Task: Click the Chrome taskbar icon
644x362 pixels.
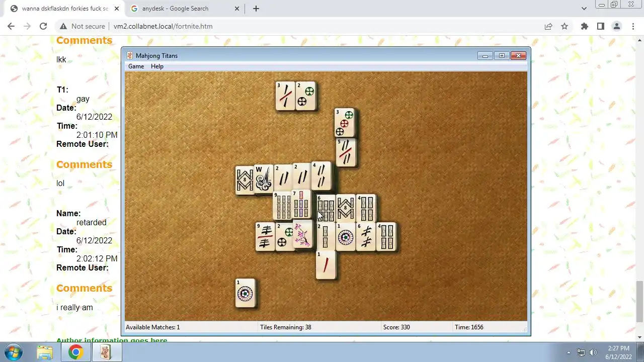Action: pos(75,352)
